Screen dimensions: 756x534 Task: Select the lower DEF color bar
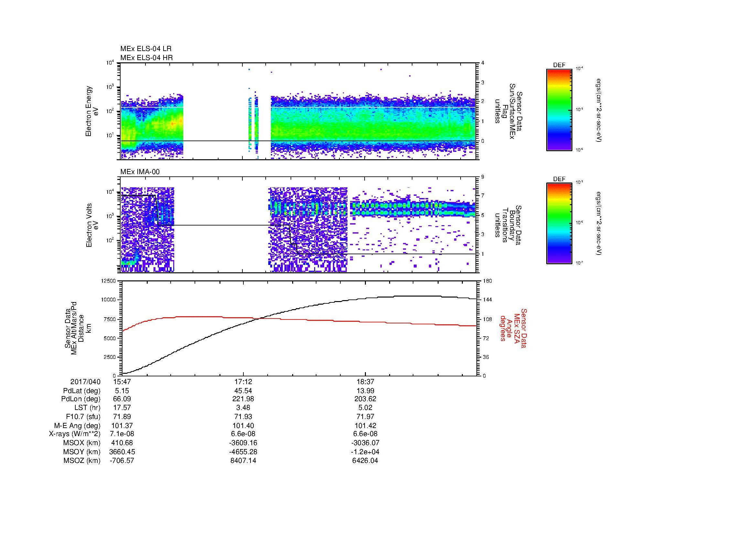click(x=559, y=224)
